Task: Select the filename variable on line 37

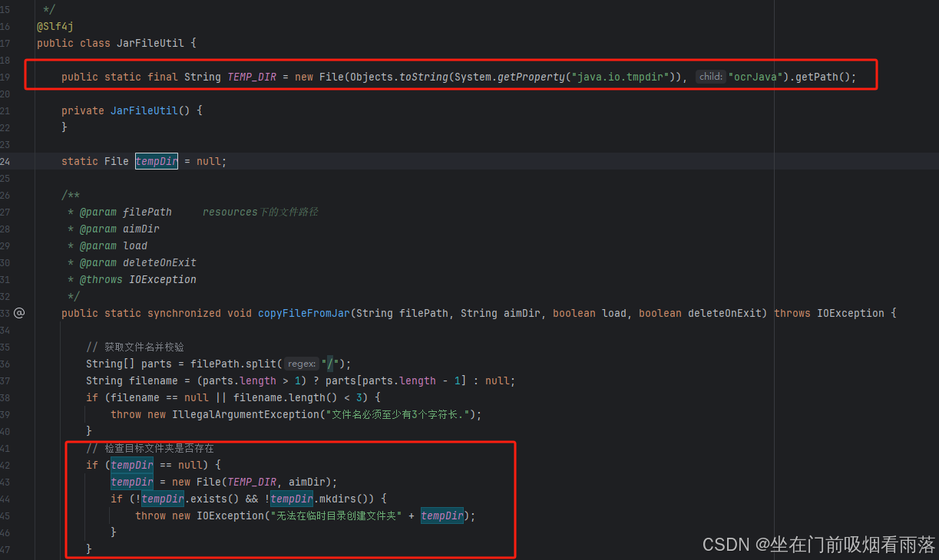Action: tap(153, 380)
